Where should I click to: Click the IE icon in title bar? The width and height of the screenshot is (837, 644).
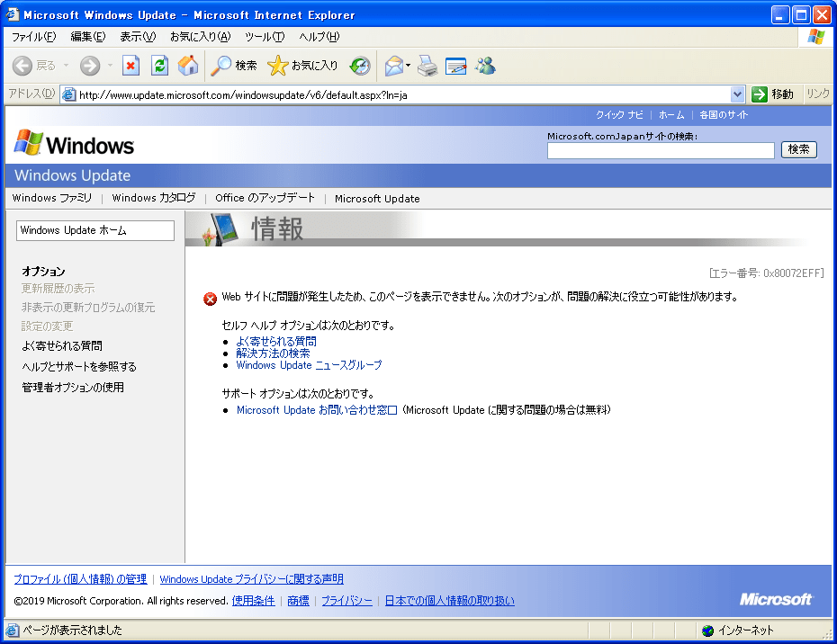[x=13, y=14]
